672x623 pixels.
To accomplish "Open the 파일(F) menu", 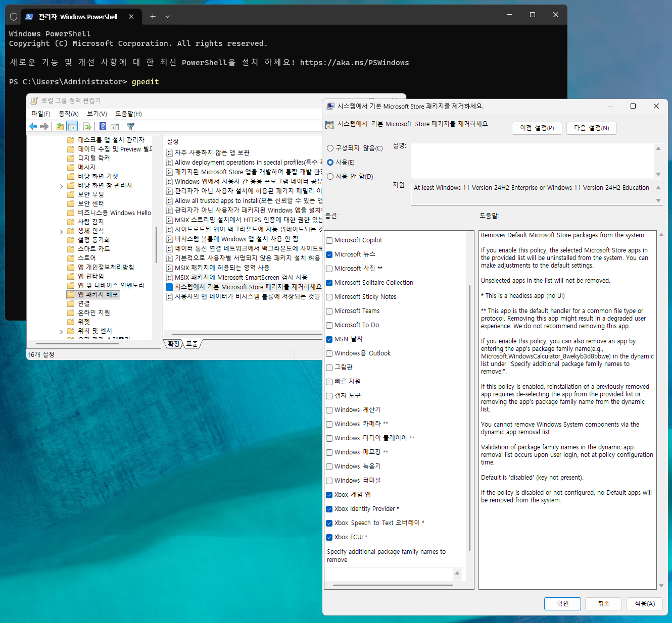I will tap(41, 114).
